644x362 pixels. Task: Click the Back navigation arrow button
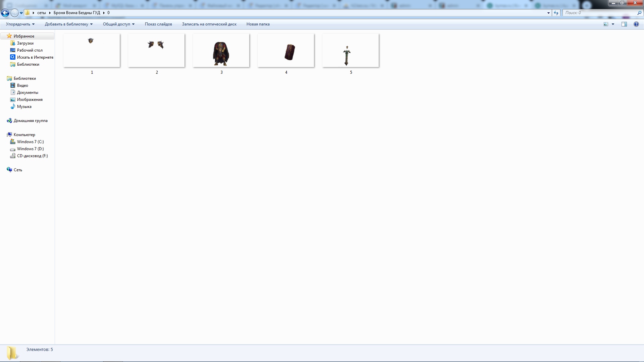pos(5,13)
